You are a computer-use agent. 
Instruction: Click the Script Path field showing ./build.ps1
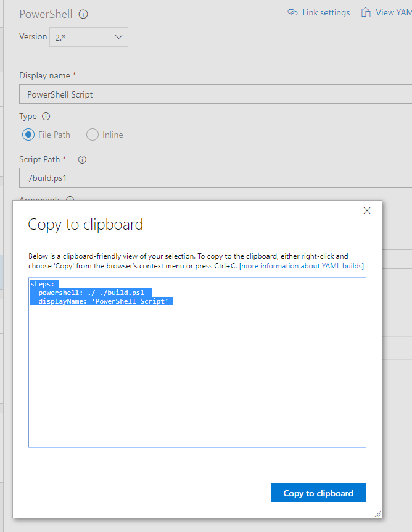[185, 178]
